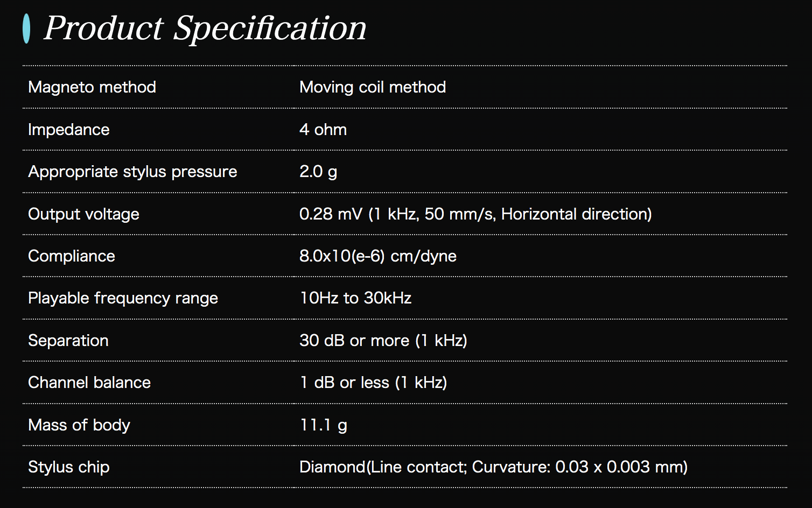This screenshot has width=812, height=508.
Task: Click the 0.28 mV output voltage value
Action: click(x=475, y=214)
